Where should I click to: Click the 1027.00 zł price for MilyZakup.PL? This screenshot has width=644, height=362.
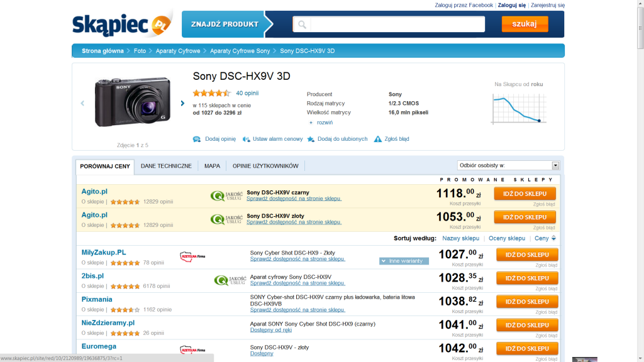(461, 255)
